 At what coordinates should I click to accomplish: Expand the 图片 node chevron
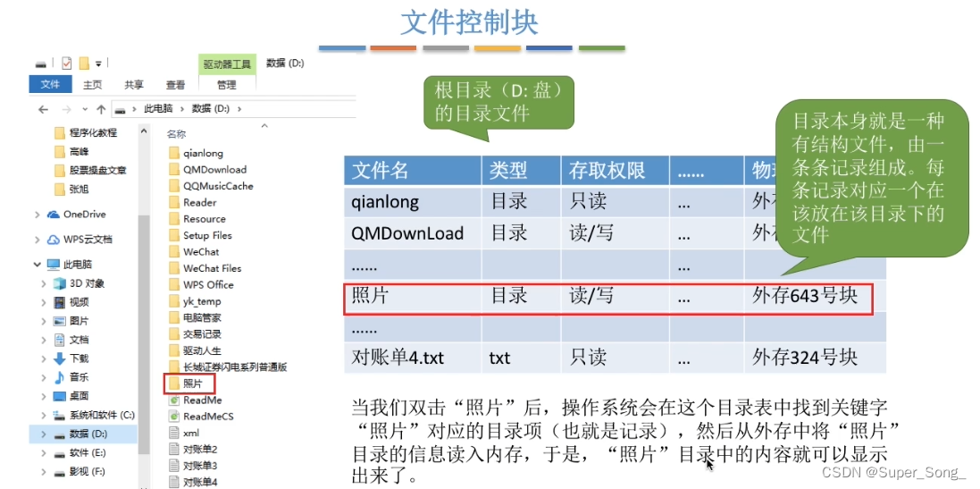[44, 322]
